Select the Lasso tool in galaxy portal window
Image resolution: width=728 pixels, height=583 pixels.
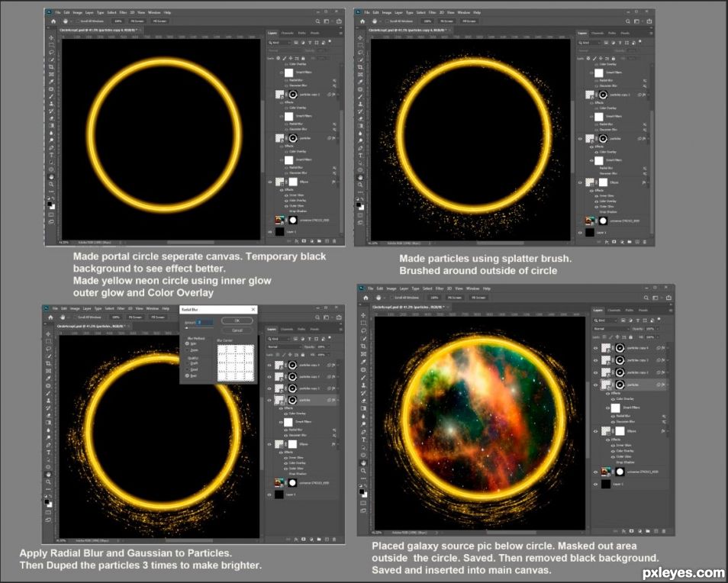363,330
